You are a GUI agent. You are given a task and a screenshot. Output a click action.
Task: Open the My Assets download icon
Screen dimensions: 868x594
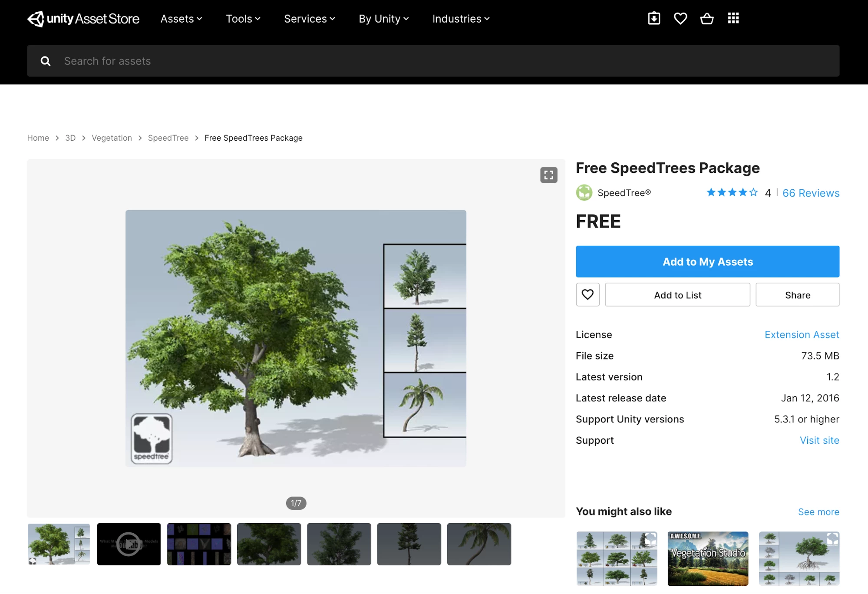654,18
